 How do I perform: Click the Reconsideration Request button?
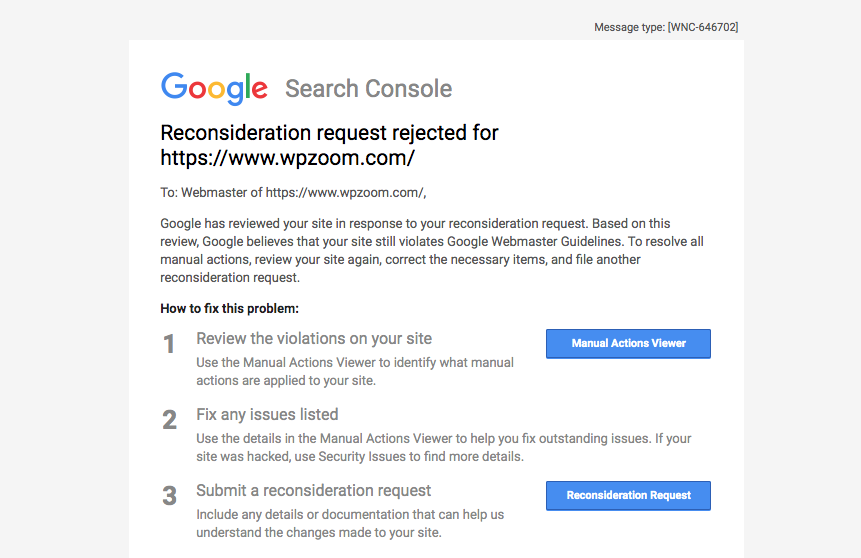628,495
